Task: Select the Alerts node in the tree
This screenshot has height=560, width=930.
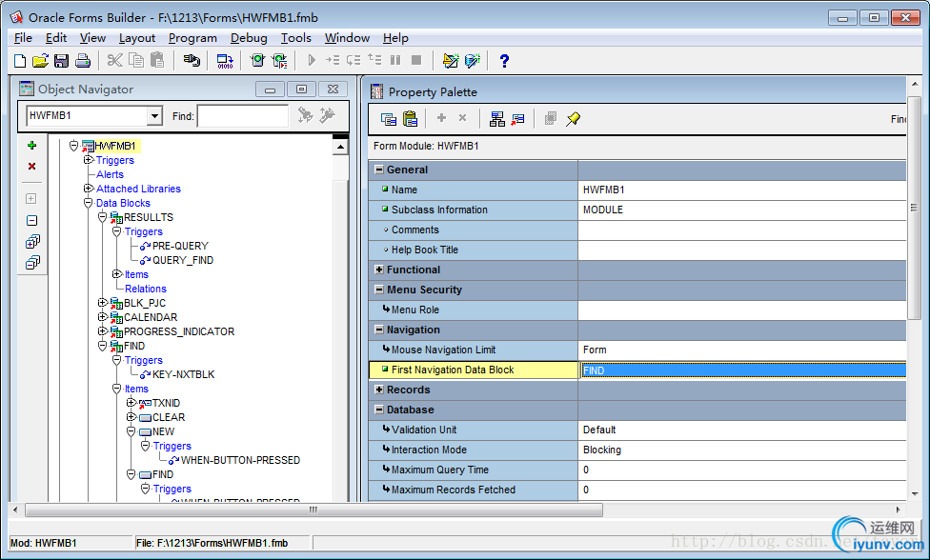Action: [110, 174]
